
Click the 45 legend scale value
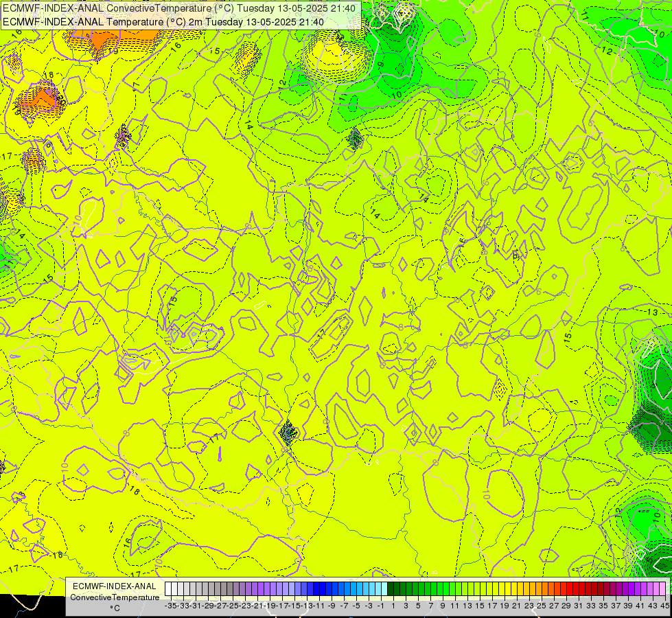click(664, 606)
